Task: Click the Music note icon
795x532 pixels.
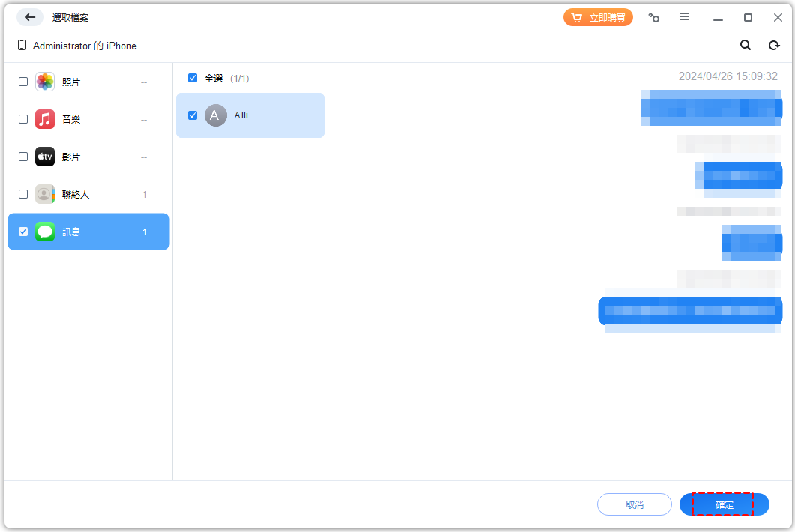Action: click(x=45, y=119)
